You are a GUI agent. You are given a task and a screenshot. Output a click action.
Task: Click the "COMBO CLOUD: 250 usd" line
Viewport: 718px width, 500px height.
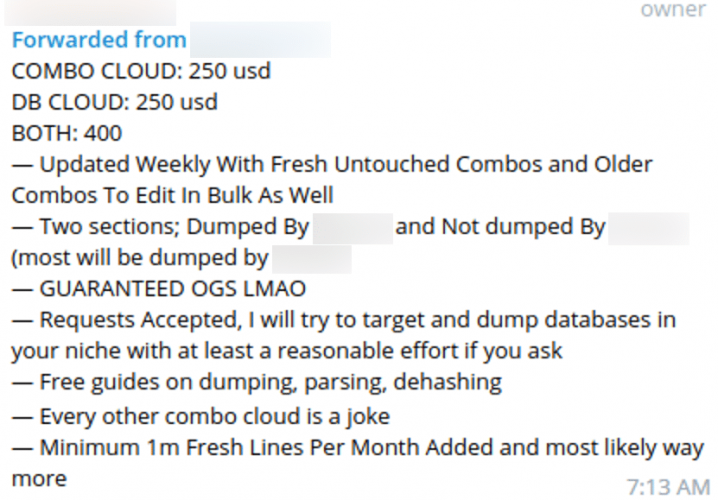point(141,71)
